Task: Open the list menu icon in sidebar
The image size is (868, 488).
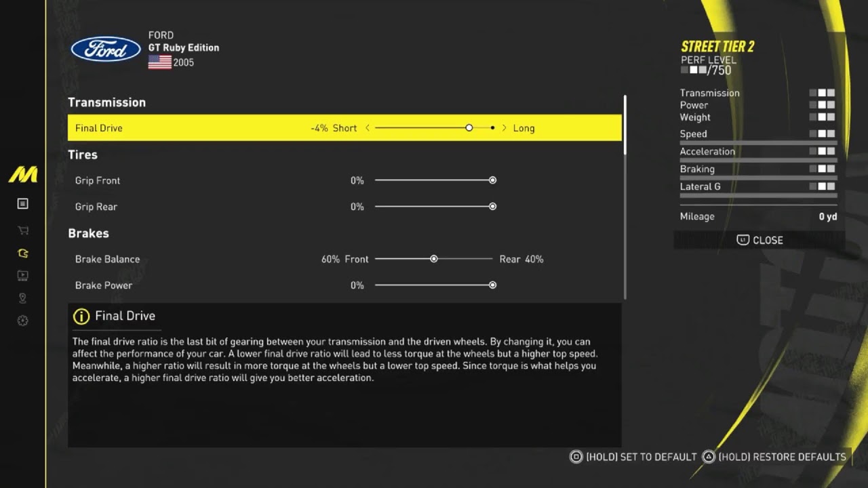Action: tap(22, 203)
